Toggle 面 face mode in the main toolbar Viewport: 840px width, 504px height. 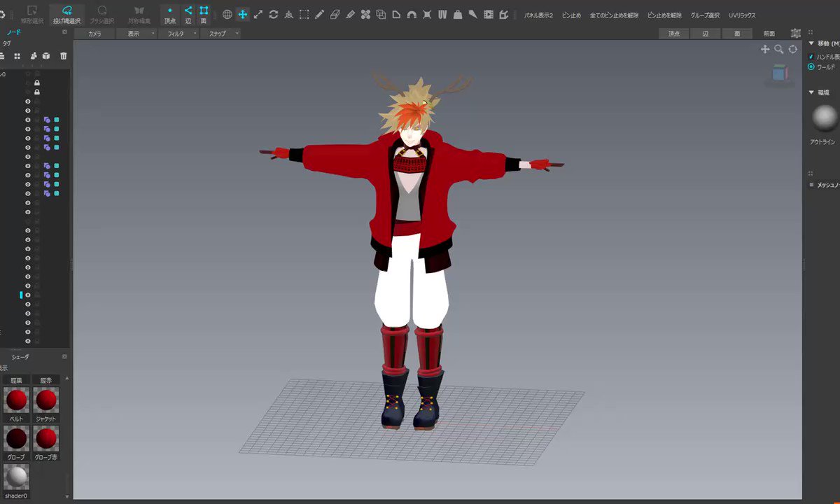204,14
